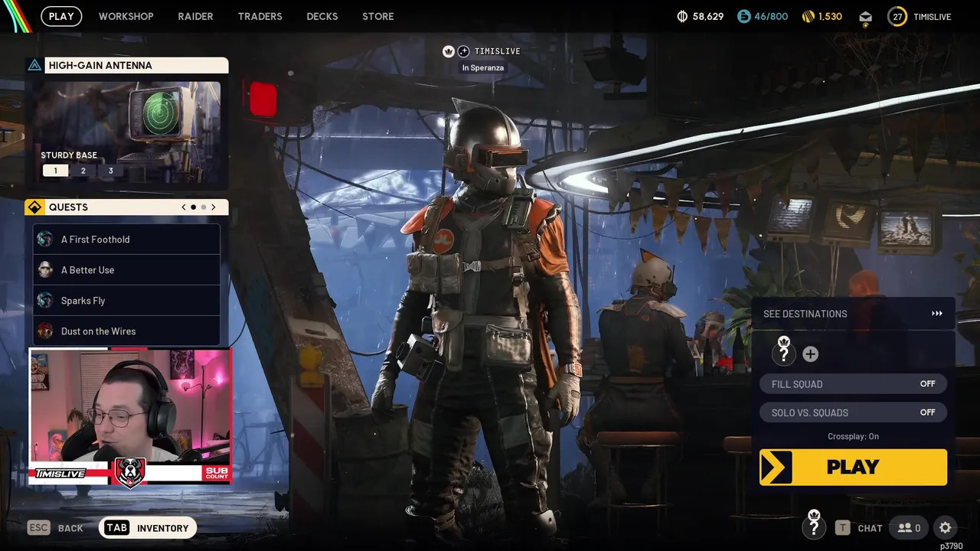Screen dimensions: 980x551
Task: Click A Better Use quest giver portrait
Action: coord(45,269)
